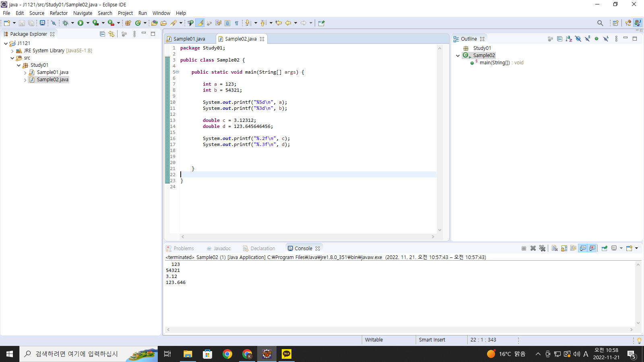Open the Run button dropdown arrow
644x362 pixels.
(x=88, y=23)
